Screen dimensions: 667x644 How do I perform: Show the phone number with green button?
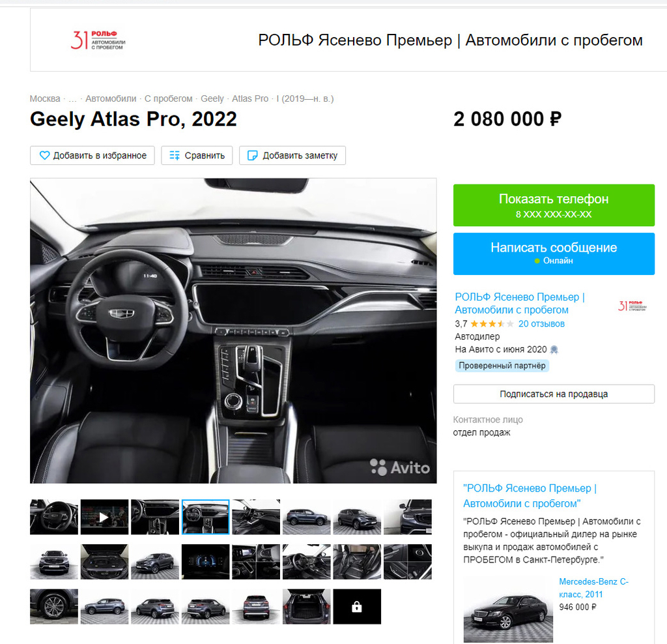click(554, 205)
